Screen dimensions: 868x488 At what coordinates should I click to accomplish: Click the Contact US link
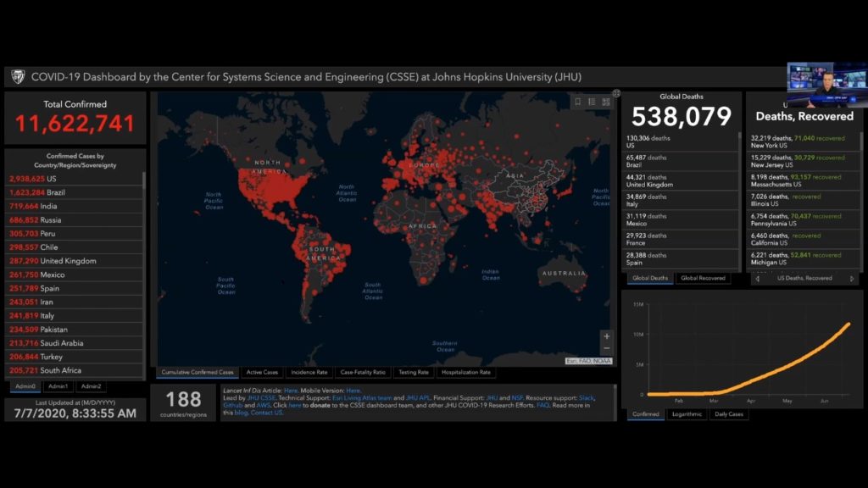click(266, 413)
